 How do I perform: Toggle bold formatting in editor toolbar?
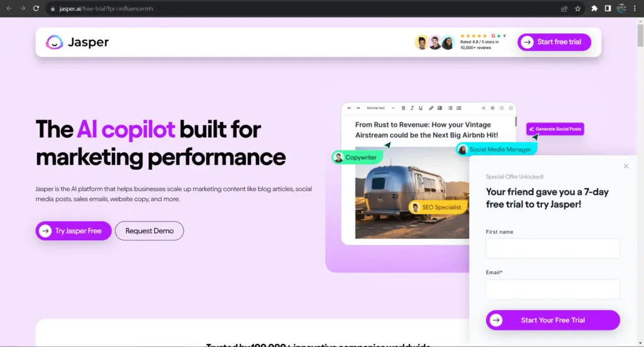pyautogui.click(x=403, y=108)
